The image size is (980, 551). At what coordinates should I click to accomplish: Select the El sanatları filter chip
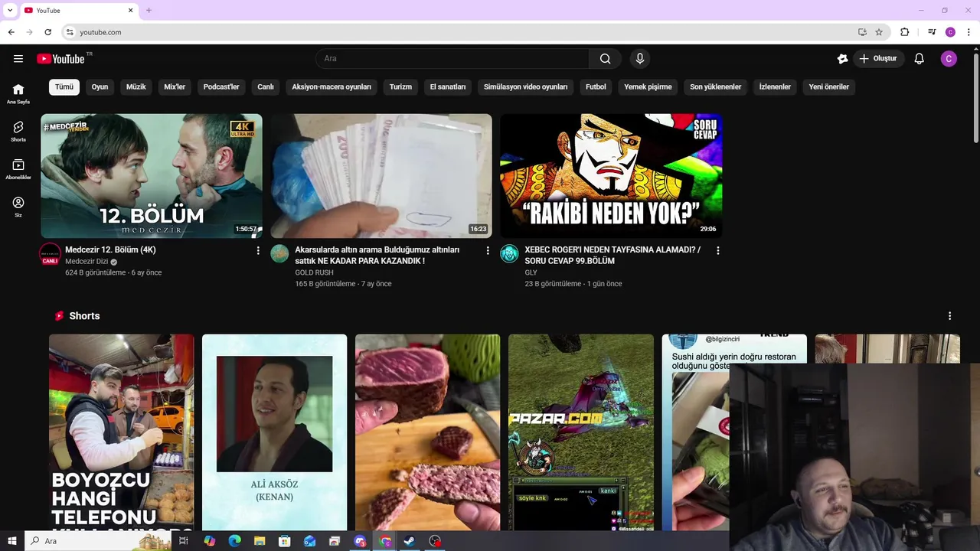tap(448, 86)
